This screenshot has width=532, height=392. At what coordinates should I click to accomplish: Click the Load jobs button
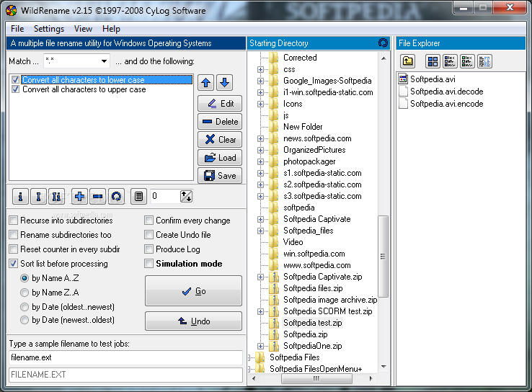click(x=220, y=158)
